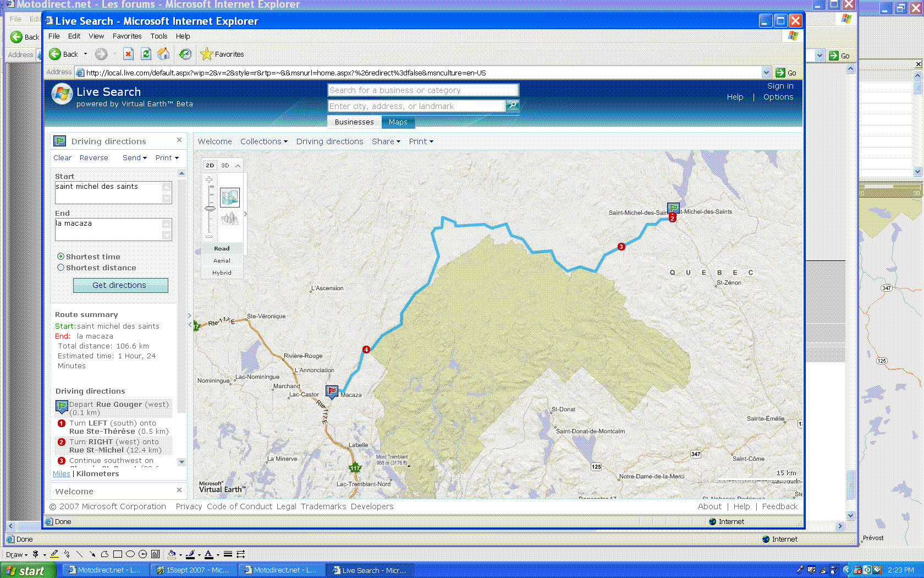The width and height of the screenshot is (924, 578).
Task: Click the Stop loading red X icon
Action: pyautogui.click(x=128, y=54)
